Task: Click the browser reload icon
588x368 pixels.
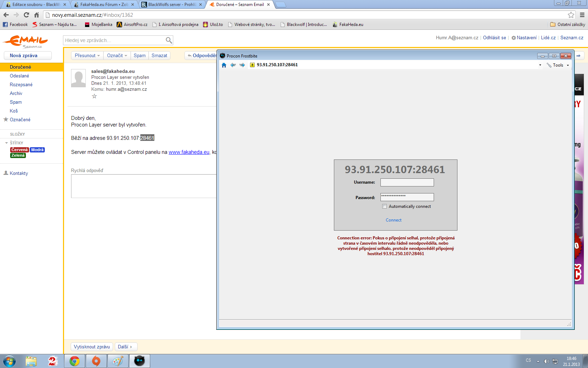Action: (26, 15)
